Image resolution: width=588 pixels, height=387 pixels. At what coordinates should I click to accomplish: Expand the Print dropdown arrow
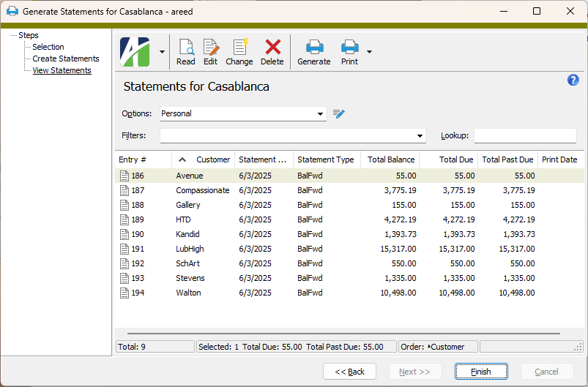369,52
